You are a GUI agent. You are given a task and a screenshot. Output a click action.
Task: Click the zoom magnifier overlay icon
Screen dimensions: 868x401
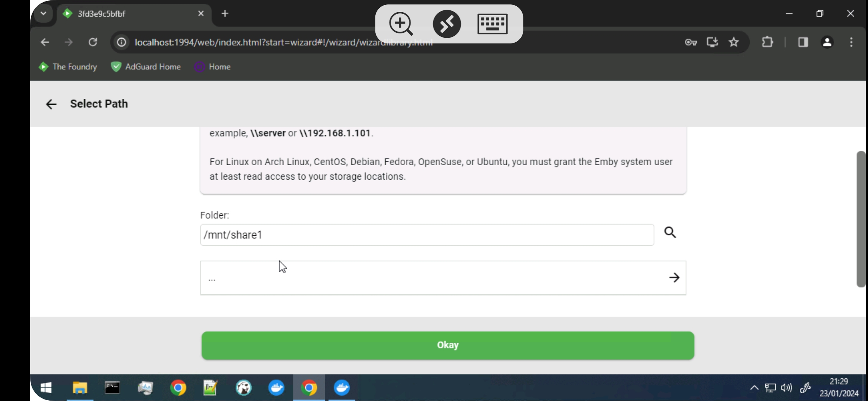pos(401,24)
